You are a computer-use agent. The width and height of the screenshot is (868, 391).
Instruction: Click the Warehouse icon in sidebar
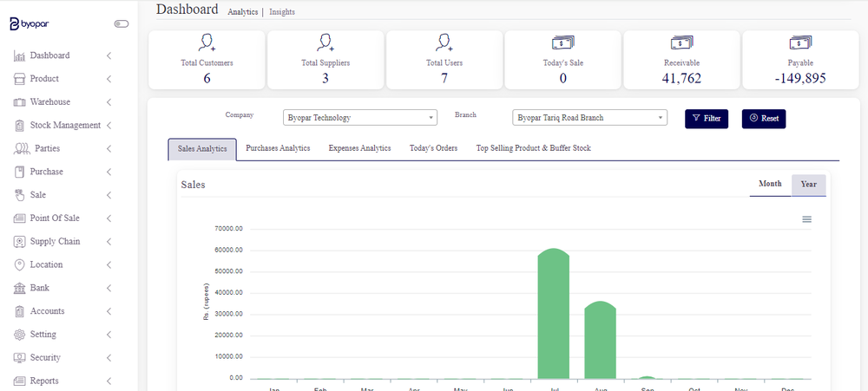[x=20, y=102]
